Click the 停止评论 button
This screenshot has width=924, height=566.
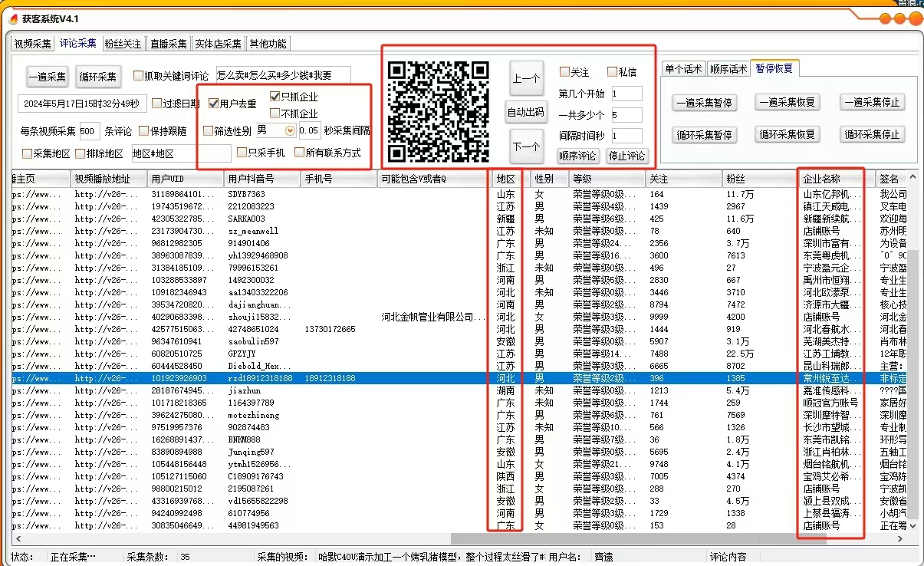[x=627, y=156]
